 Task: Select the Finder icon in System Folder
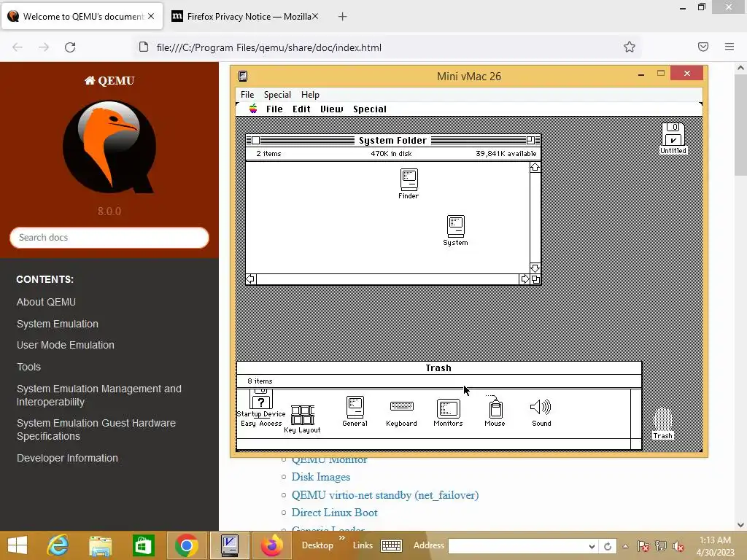pyautogui.click(x=409, y=180)
